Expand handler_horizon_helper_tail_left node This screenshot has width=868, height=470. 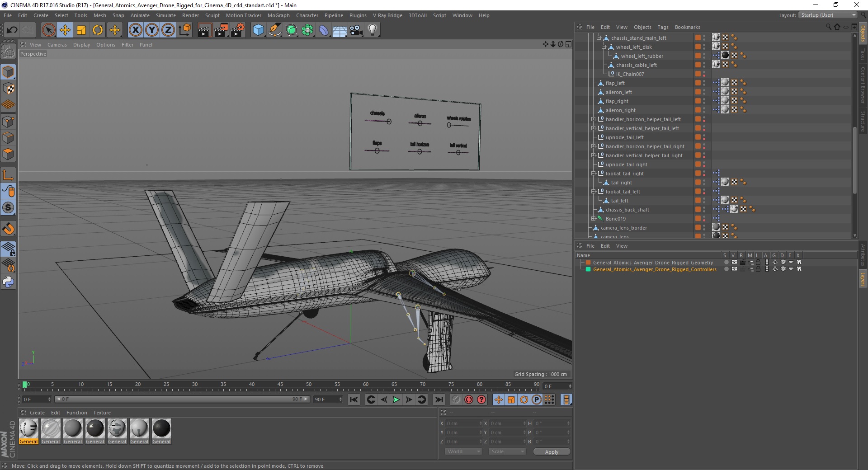593,119
